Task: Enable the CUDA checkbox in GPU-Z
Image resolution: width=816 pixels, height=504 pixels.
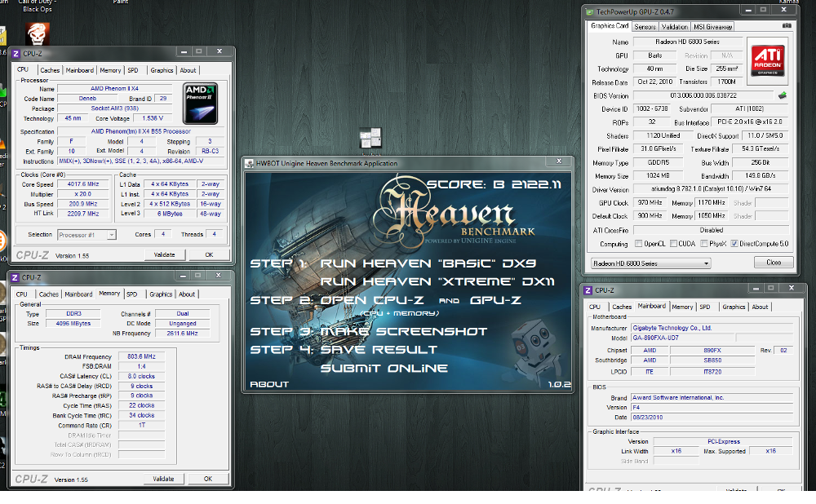Action: click(x=673, y=243)
